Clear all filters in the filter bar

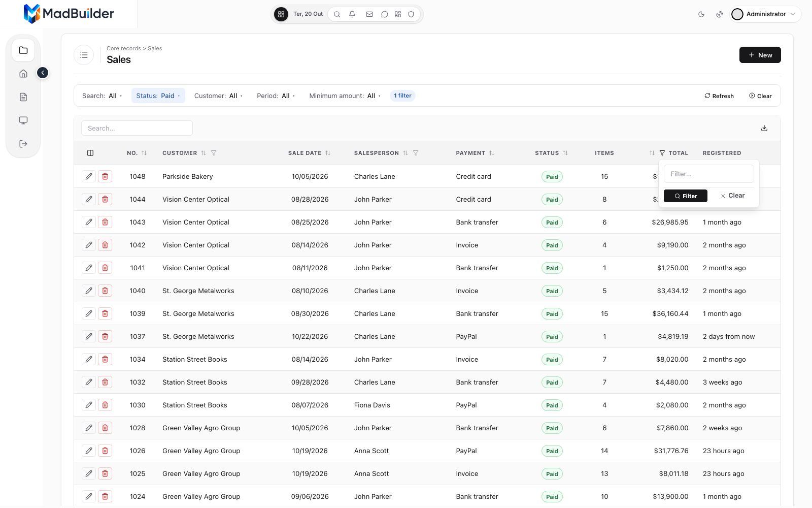(760, 96)
